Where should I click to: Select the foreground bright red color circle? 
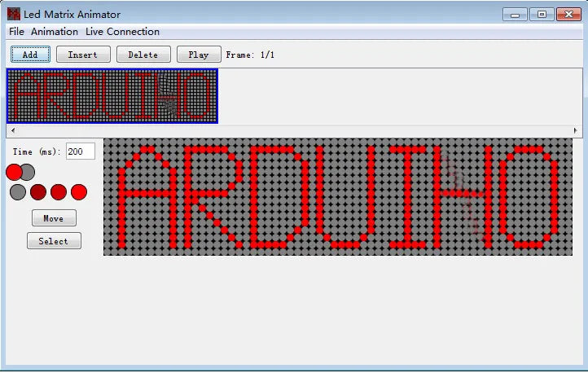(x=14, y=172)
